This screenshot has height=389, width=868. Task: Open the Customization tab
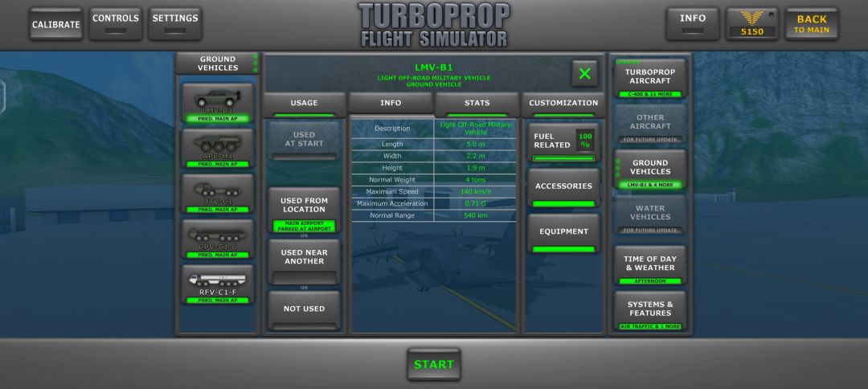tap(563, 104)
